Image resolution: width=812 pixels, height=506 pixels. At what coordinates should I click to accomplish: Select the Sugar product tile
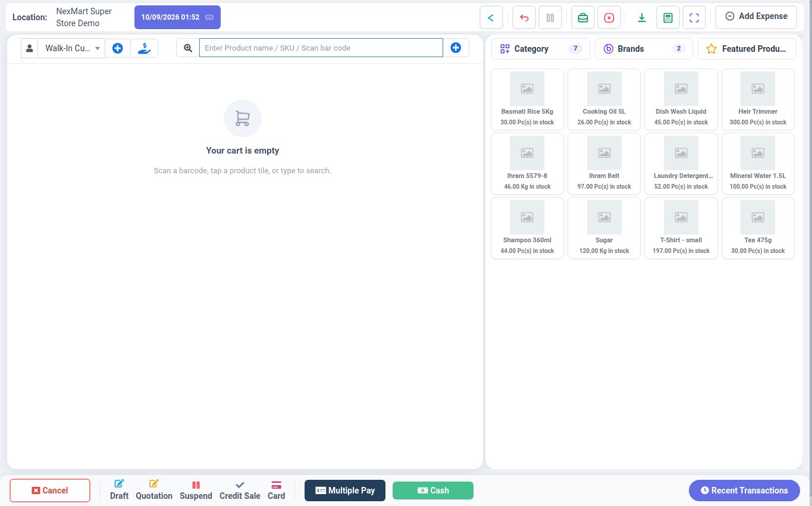604,227
